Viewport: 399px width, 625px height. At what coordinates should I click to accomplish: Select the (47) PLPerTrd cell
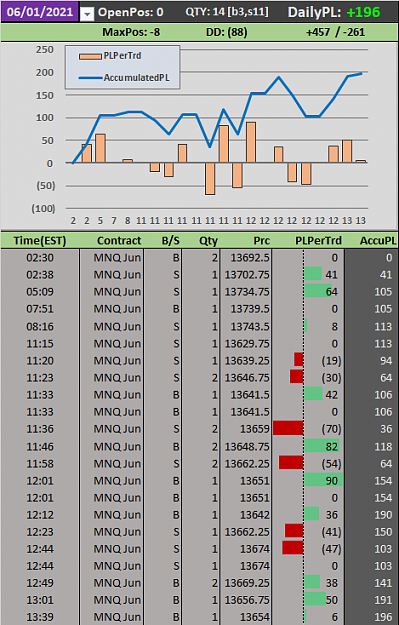click(308, 549)
